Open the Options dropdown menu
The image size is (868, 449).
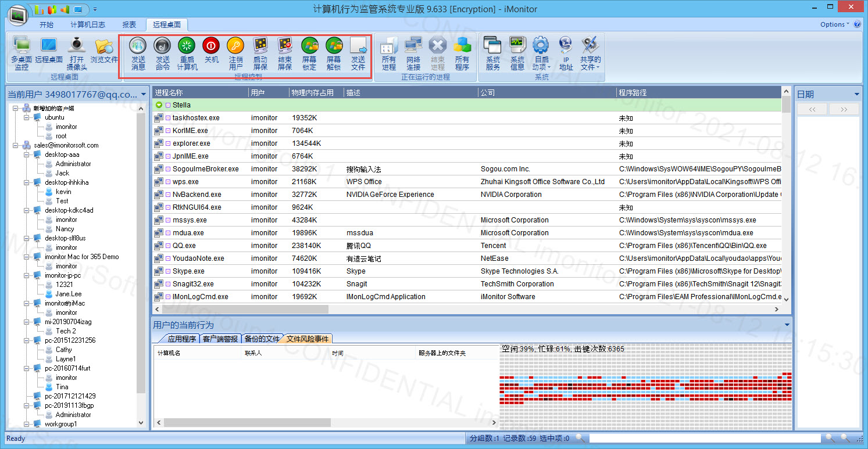point(835,24)
